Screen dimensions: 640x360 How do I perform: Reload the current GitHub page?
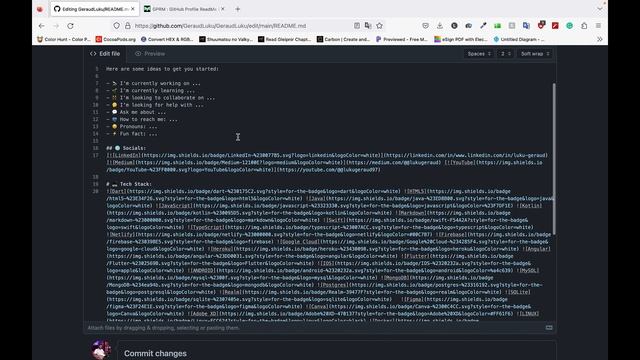[70, 26]
